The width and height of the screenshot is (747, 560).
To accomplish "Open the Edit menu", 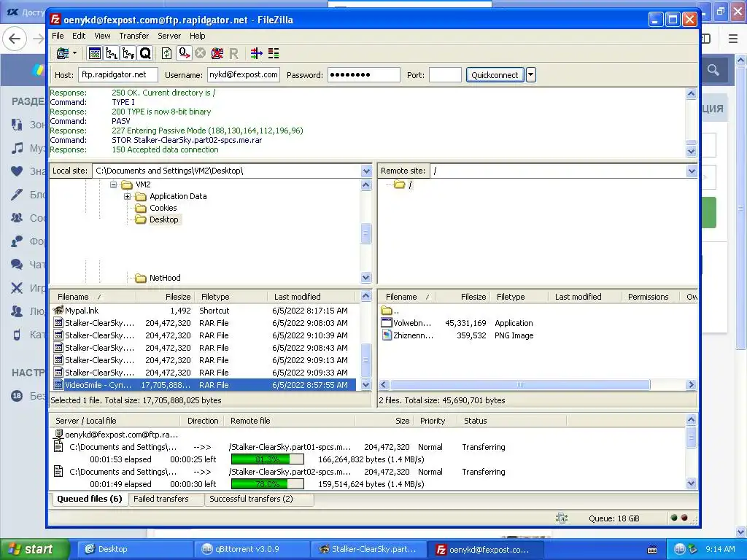I will [x=79, y=36].
